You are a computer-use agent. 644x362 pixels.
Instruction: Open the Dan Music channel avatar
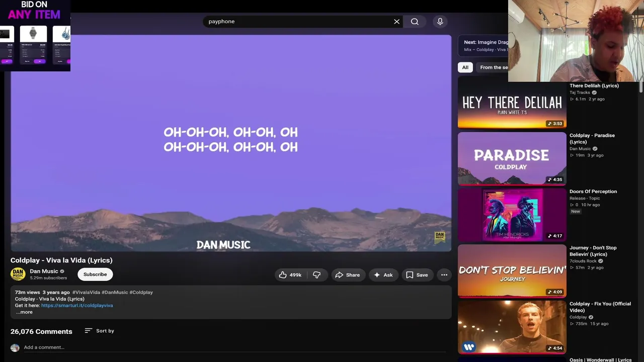(x=18, y=275)
